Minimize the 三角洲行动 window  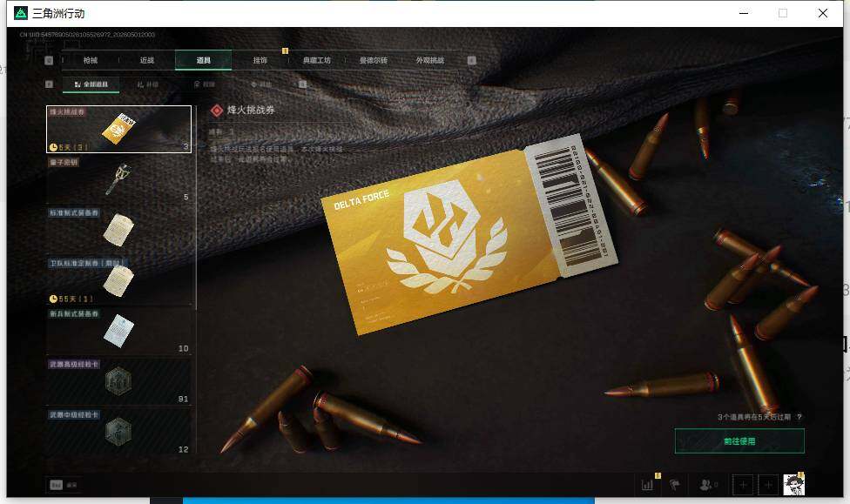coord(744,13)
